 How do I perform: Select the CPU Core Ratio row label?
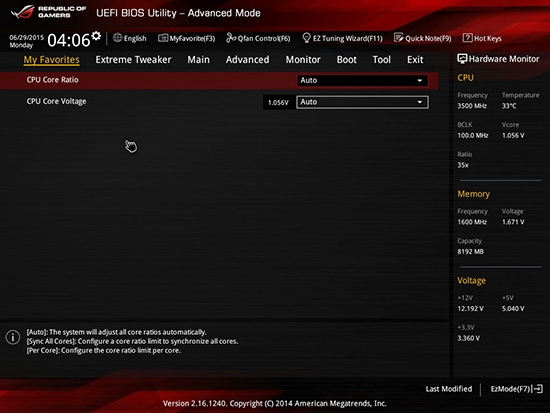click(53, 80)
